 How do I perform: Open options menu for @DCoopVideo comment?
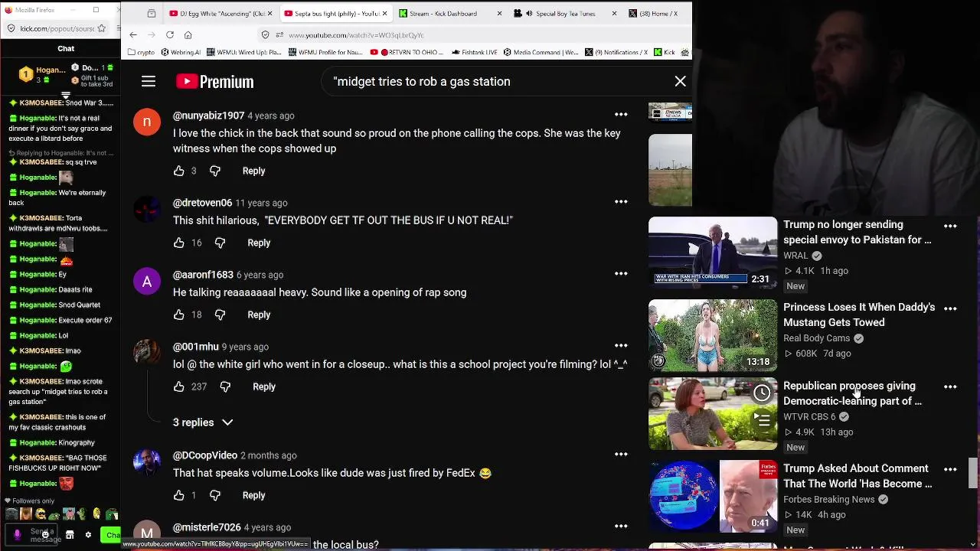tap(621, 455)
